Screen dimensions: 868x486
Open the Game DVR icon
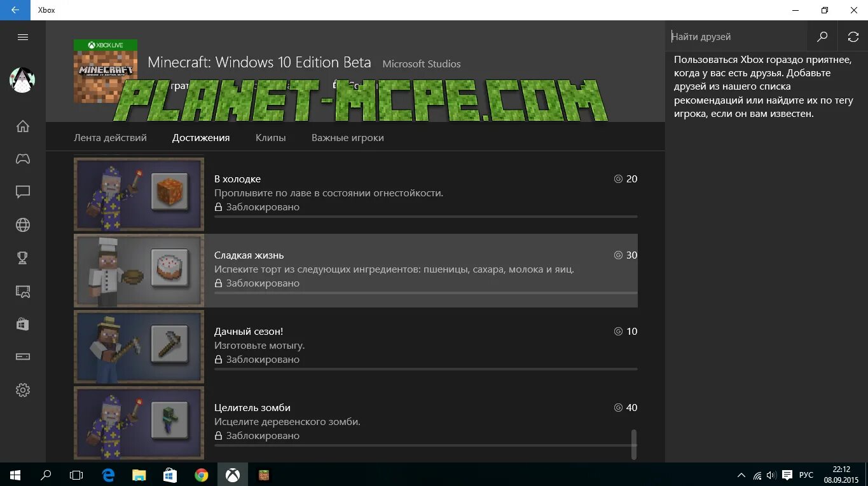tap(23, 291)
